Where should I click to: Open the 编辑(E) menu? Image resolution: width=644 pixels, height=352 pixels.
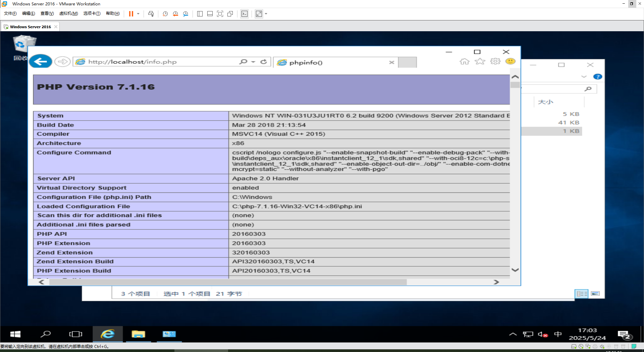click(29, 13)
